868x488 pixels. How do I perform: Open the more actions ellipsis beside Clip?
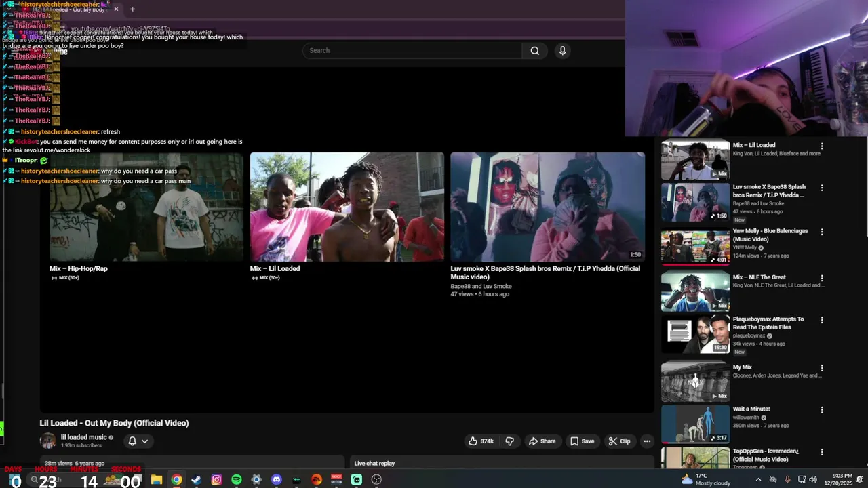pos(647,441)
